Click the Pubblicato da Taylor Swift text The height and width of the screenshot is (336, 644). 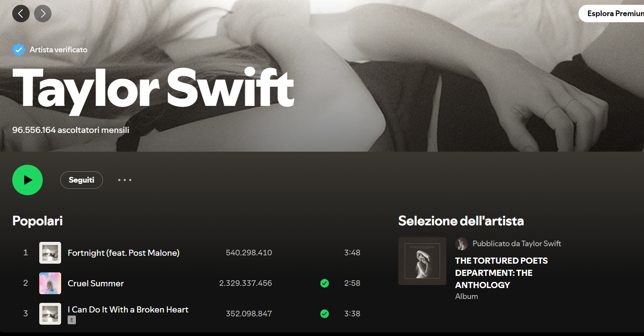tap(517, 244)
